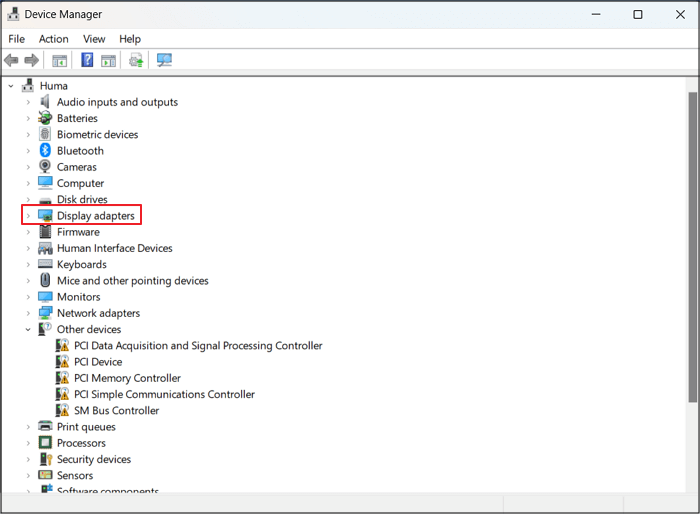The image size is (700, 514).
Task: Open the Help menu
Action: click(x=130, y=39)
